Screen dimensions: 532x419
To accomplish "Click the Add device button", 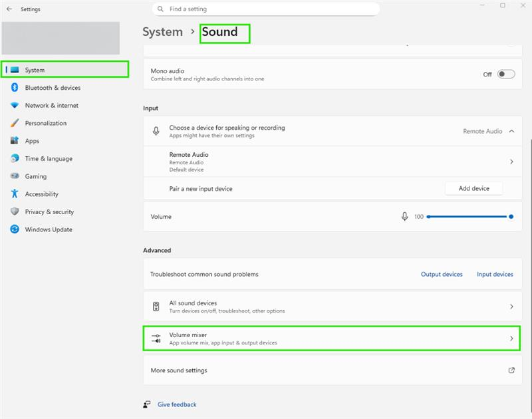I will (473, 189).
